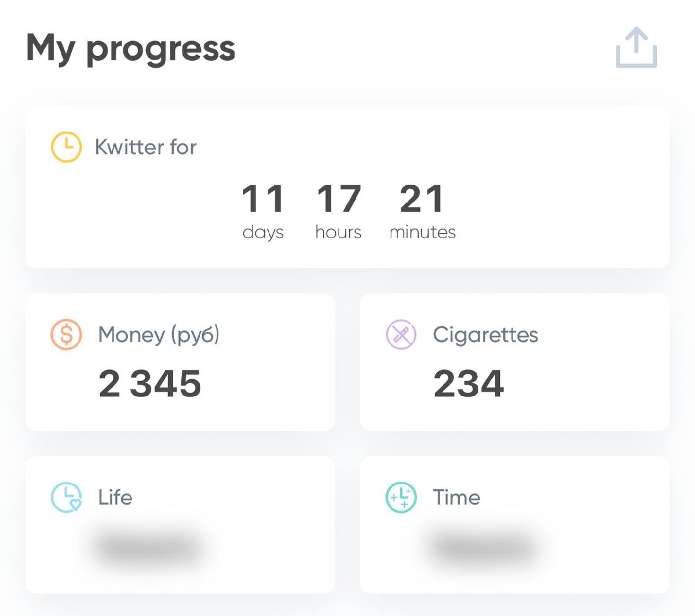Tap the 21 minutes counter

(x=422, y=200)
